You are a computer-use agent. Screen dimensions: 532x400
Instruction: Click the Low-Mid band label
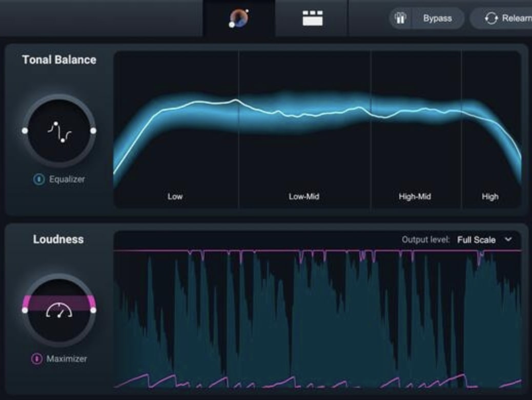coord(304,196)
